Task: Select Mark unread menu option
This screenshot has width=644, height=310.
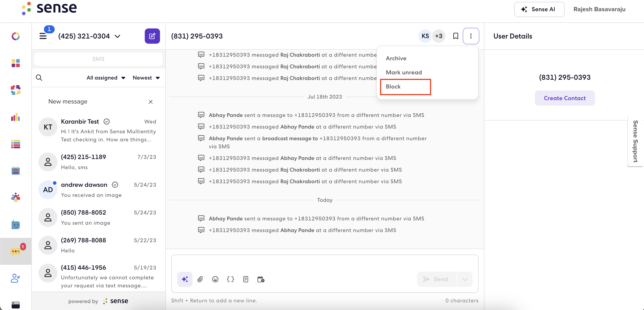Action: (x=404, y=72)
